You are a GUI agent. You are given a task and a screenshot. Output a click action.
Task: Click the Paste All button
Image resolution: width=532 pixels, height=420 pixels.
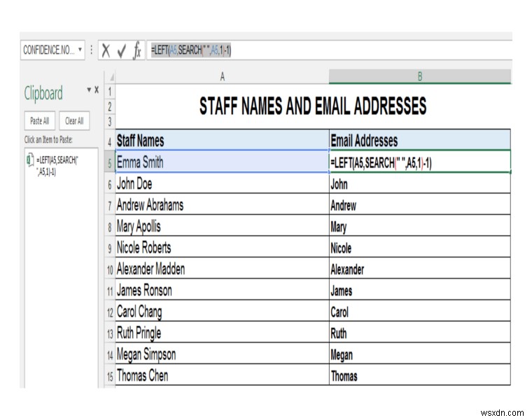coord(40,121)
